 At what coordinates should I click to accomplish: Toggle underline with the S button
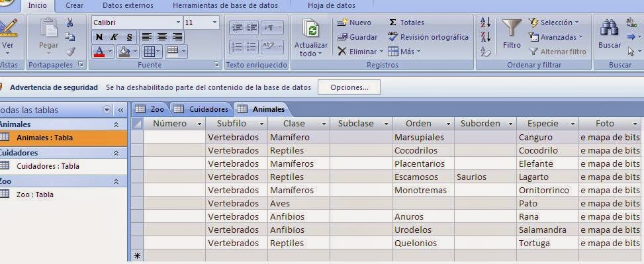129,37
